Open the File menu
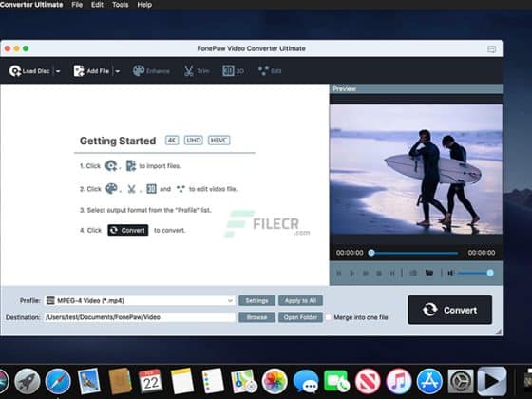Image resolution: width=532 pixels, height=399 pixels. tap(77, 5)
